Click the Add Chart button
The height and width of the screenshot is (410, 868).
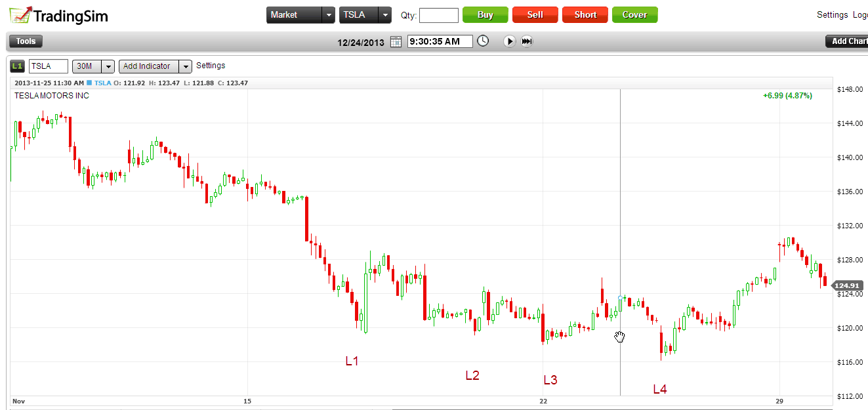(x=850, y=41)
